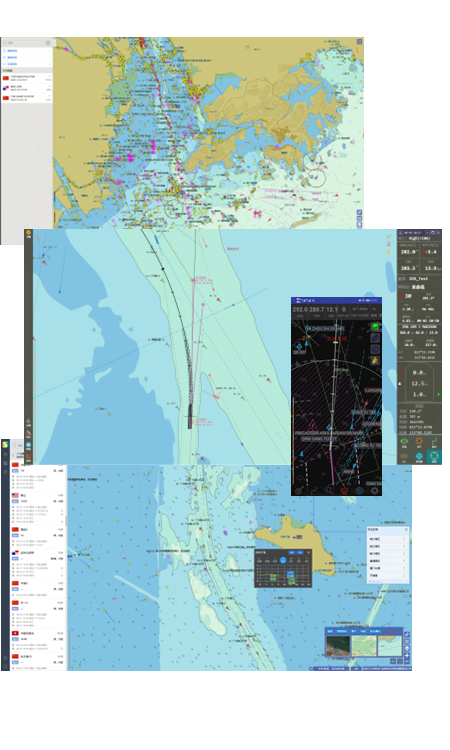
Task: Expand the third item's kebab menu in list popup
Action: [x=404, y=553]
